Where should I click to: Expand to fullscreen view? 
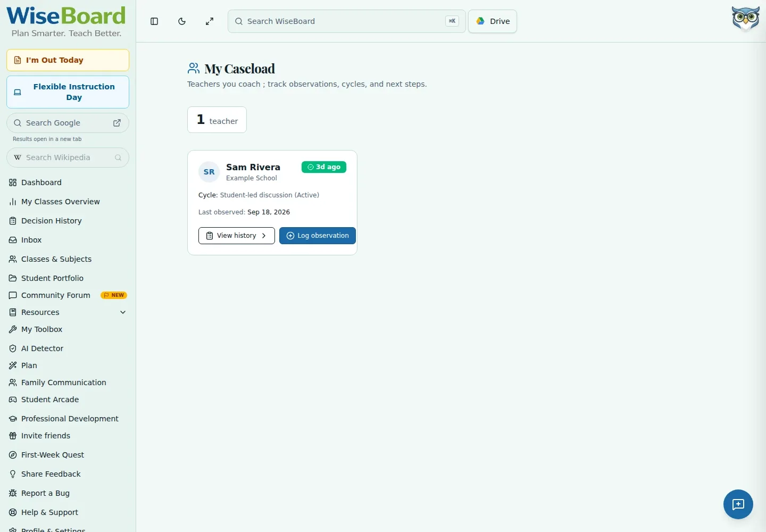(x=210, y=21)
